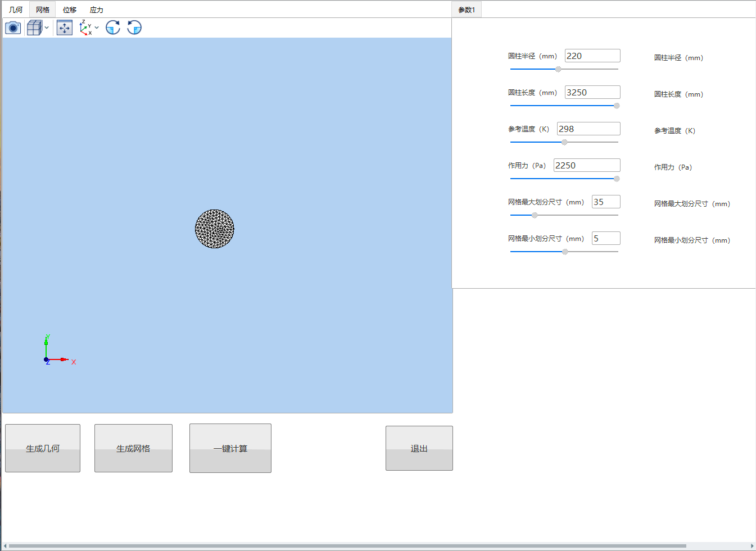Rotate view clockwise with toolbar icon
The image size is (756, 551).
point(113,28)
